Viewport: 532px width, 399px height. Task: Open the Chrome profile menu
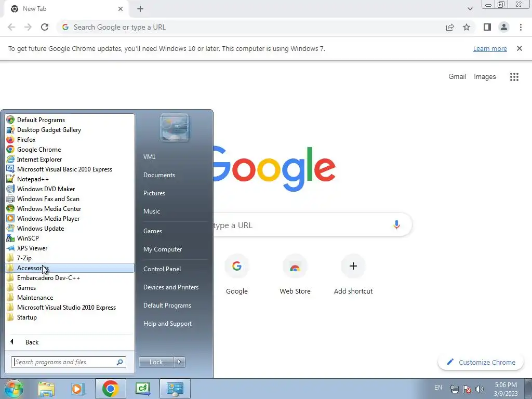[x=504, y=27]
